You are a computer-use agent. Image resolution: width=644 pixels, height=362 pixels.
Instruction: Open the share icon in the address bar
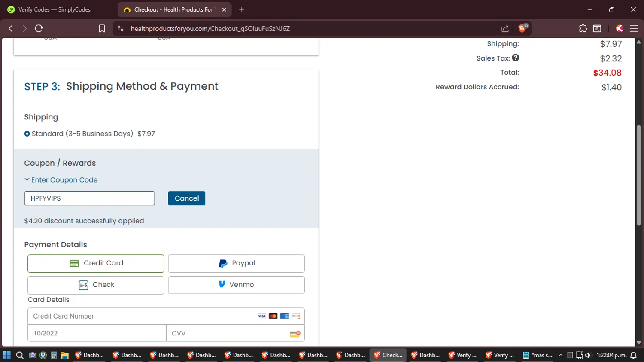pos(505,28)
